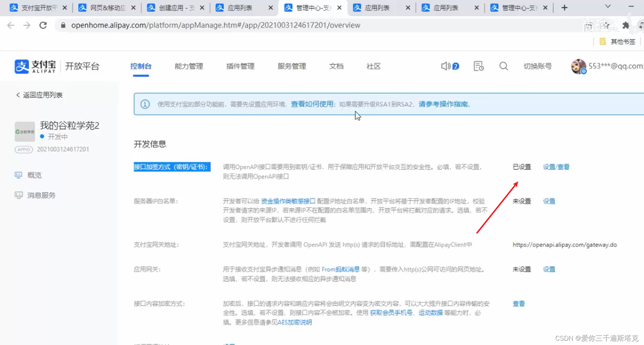The image size is (644, 345).
Task: Click the browser forward arrow
Action: (27, 25)
